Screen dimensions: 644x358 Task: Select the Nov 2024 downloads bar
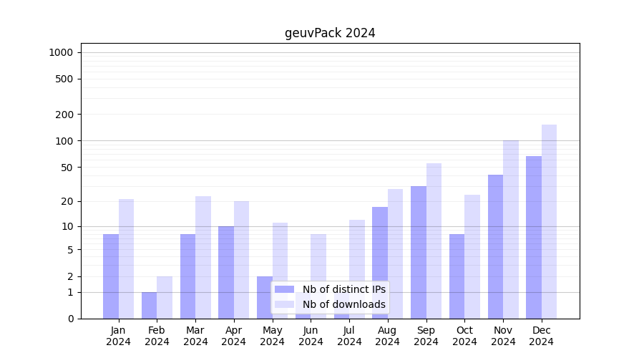click(x=511, y=229)
